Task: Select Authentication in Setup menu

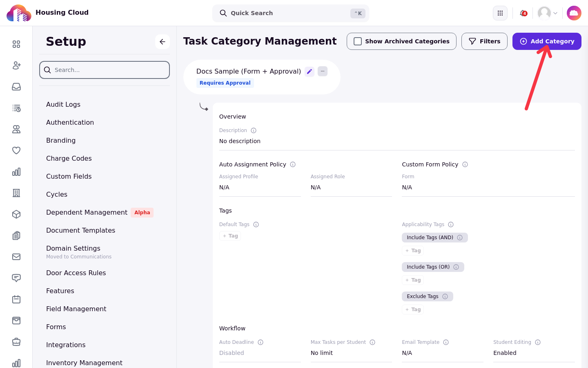Action: 70,122
